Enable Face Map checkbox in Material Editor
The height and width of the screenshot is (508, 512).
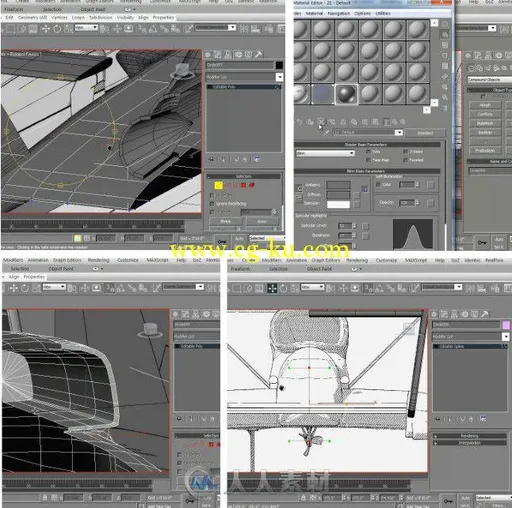pyautogui.click(x=368, y=160)
